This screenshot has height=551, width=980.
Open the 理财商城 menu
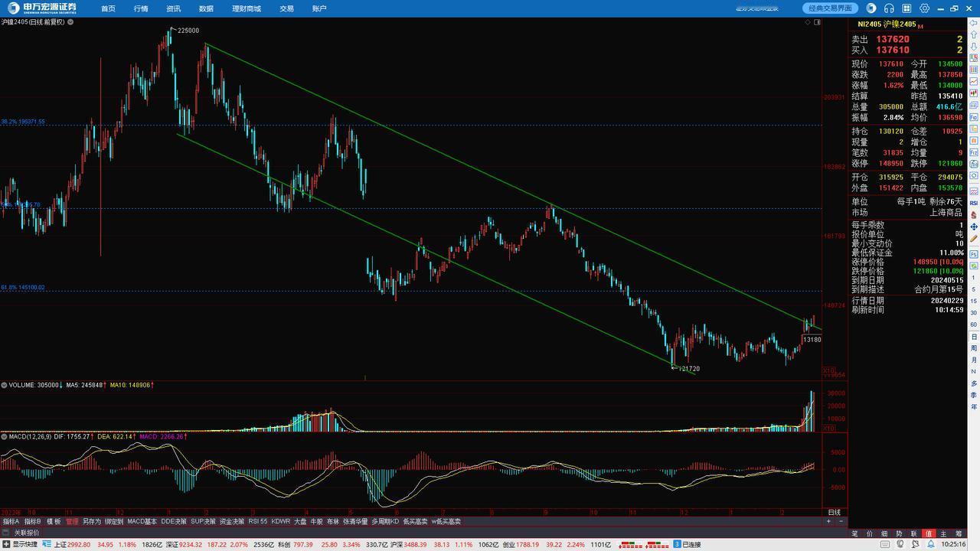tap(247, 8)
